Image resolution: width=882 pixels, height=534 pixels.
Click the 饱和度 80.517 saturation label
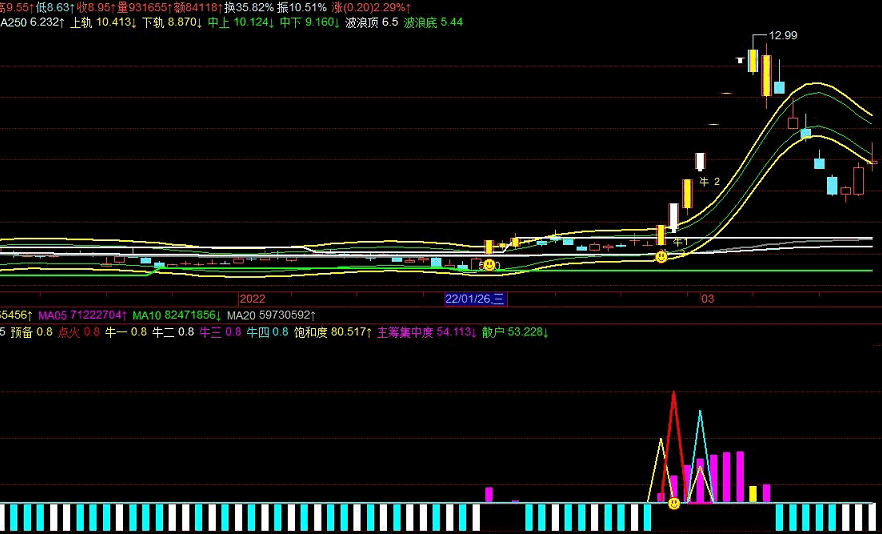click(333, 332)
